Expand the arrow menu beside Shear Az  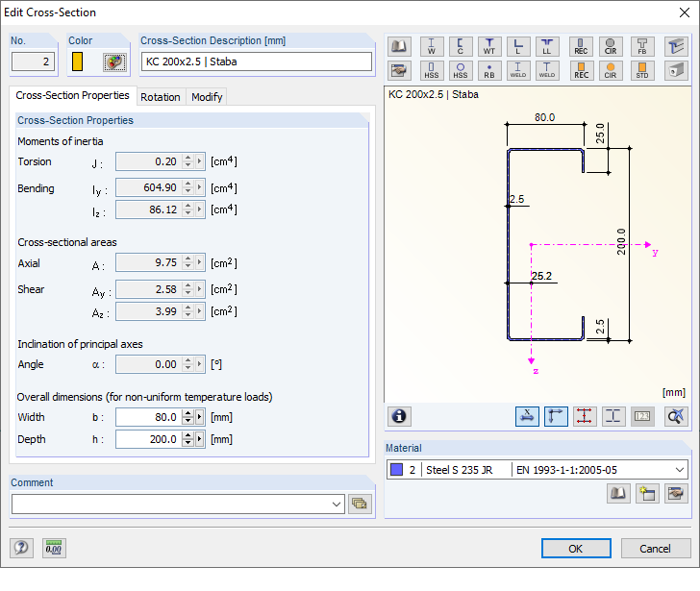pos(200,311)
